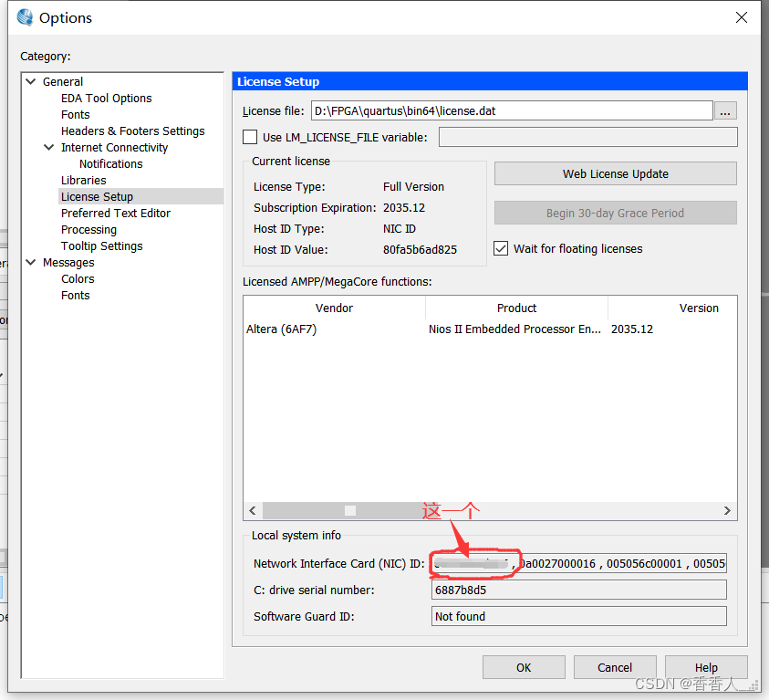The height and width of the screenshot is (700, 769).
Task: Click the NIC ID field
Action: (578, 564)
